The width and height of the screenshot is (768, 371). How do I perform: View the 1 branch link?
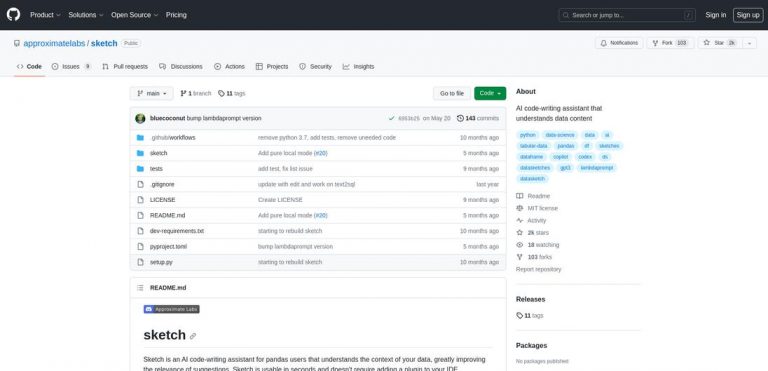click(196, 93)
